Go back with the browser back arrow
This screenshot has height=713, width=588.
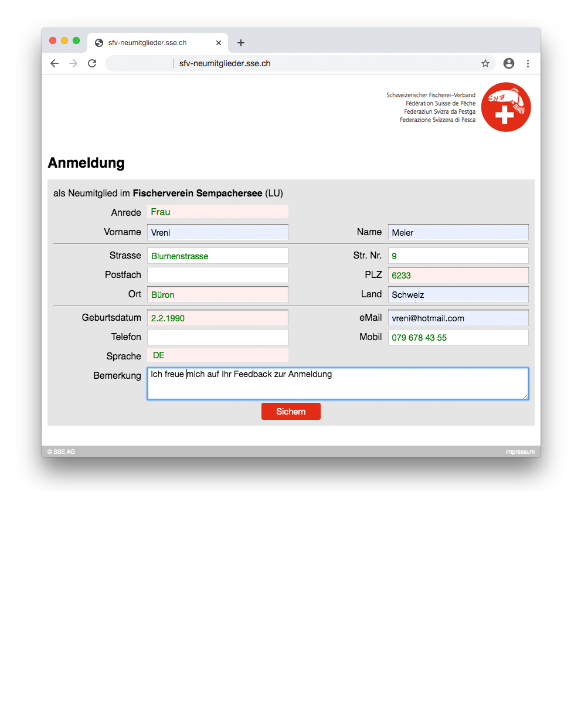(55, 63)
